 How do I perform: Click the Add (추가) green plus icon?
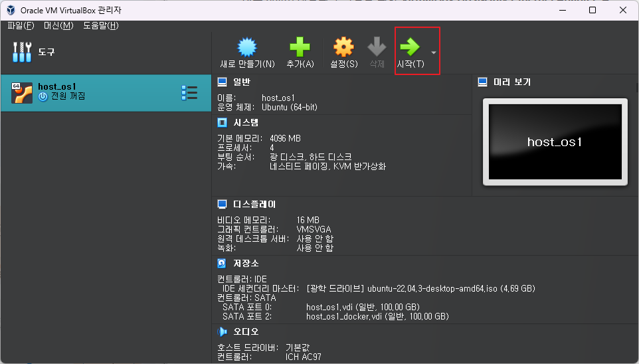[x=300, y=47]
